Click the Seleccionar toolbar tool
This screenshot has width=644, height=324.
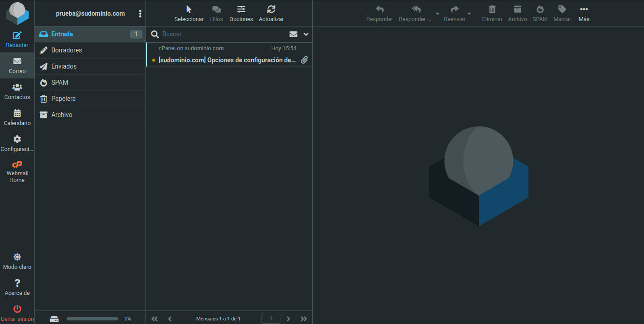click(189, 13)
